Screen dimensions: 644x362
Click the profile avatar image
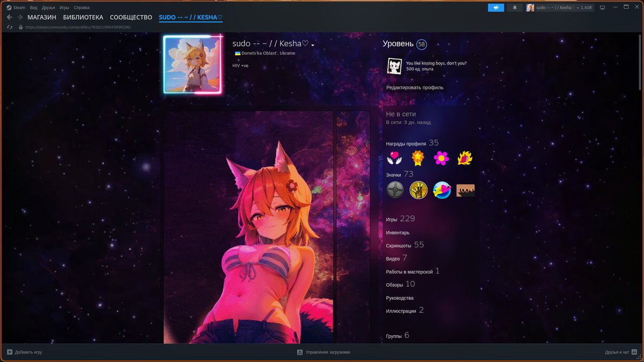[x=192, y=64]
